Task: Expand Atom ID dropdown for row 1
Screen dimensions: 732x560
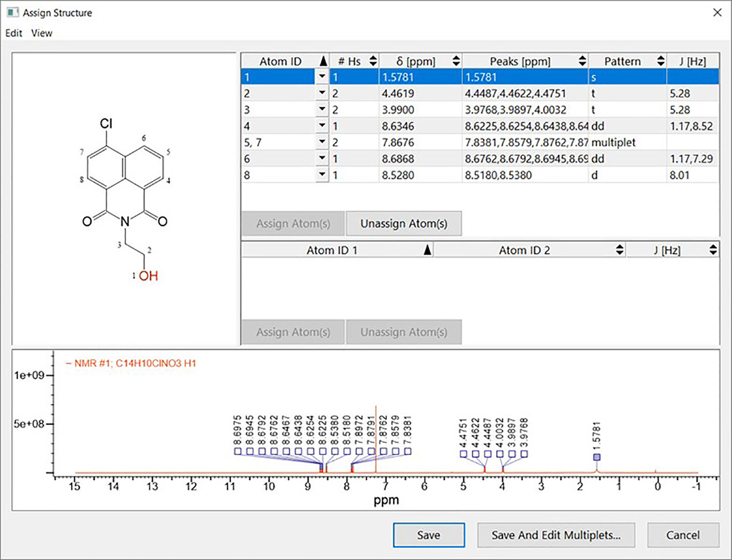Action: point(322,76)
